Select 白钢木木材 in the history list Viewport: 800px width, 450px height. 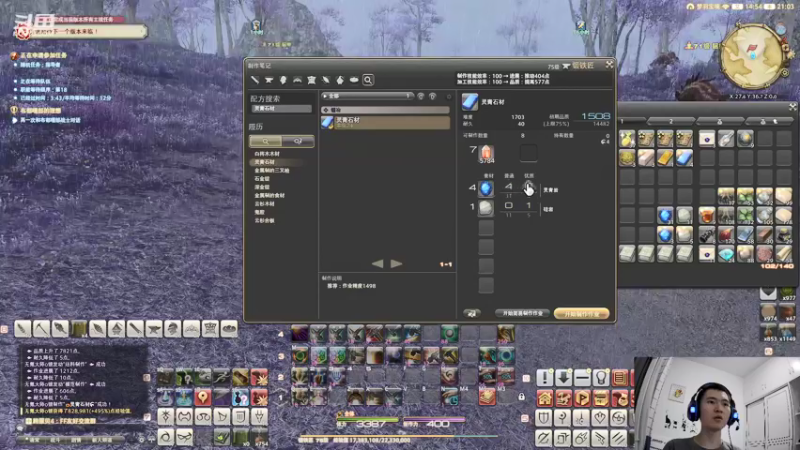point(267,154)
